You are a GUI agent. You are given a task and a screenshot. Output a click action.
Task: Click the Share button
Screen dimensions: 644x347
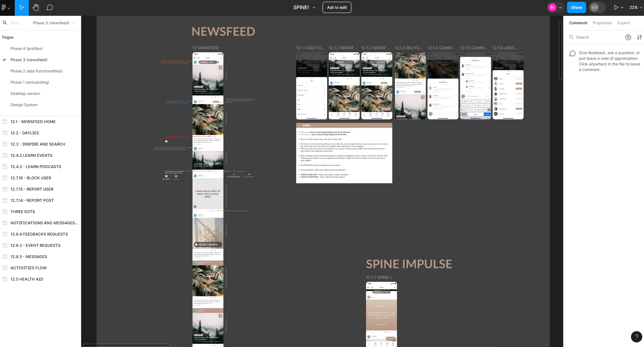tap(576, 7)
